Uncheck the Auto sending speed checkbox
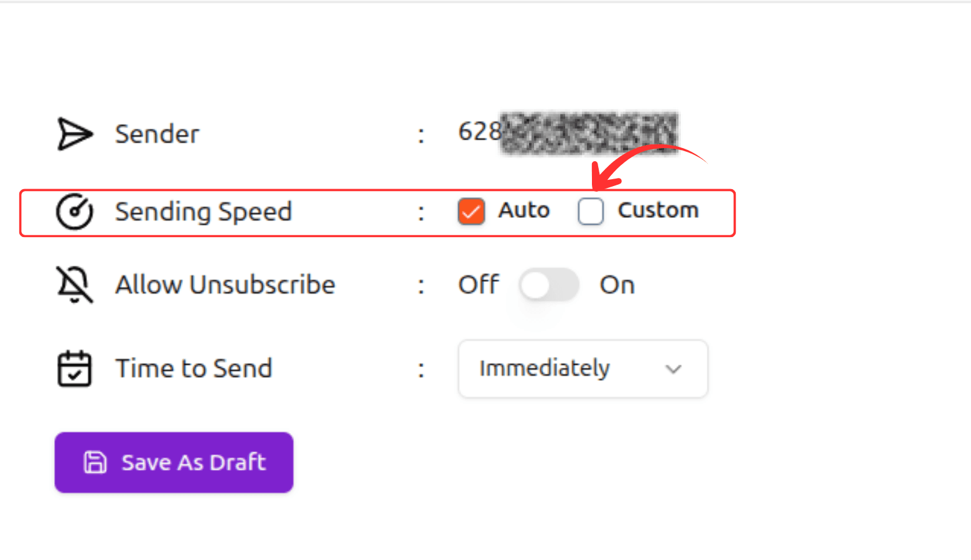The image size is (971, 560). point(471,212)
